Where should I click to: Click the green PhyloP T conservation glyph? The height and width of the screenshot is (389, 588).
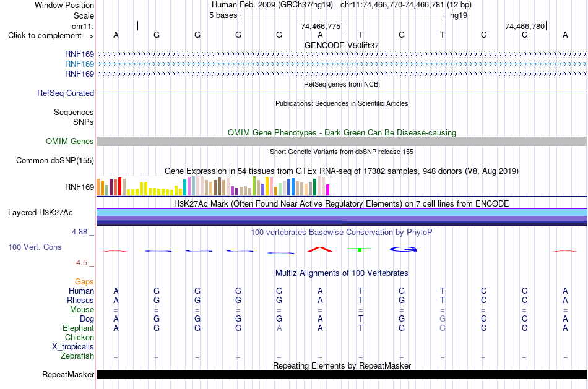(x=360, y=249)
